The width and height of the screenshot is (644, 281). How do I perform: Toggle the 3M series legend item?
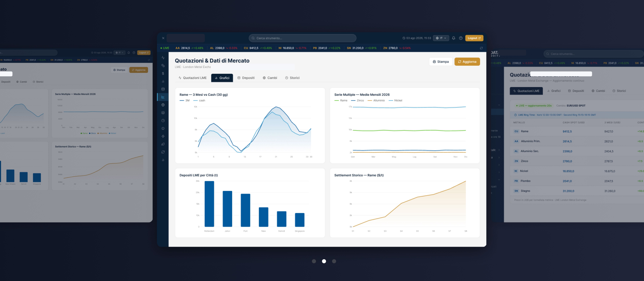point(185,100)
